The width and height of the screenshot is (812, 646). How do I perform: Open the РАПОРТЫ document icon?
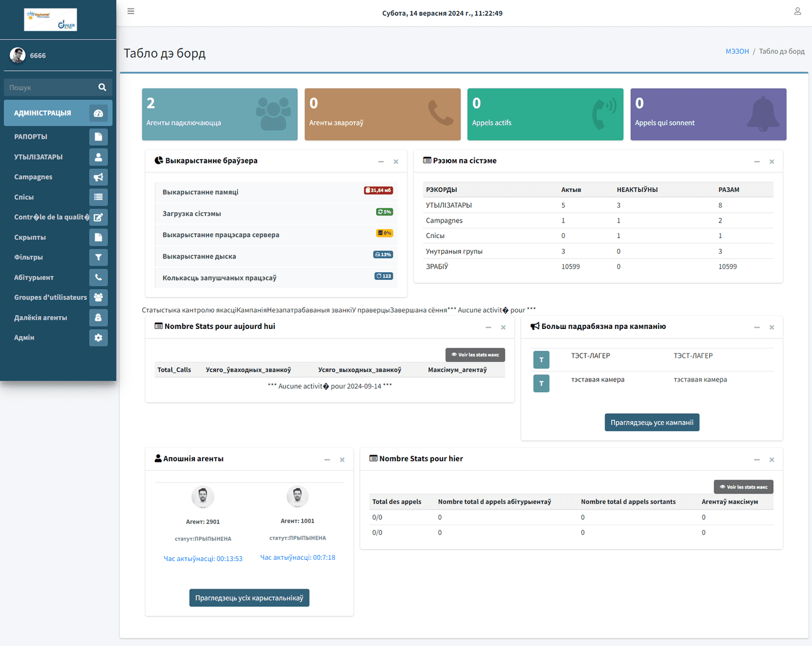coord(98,136)
